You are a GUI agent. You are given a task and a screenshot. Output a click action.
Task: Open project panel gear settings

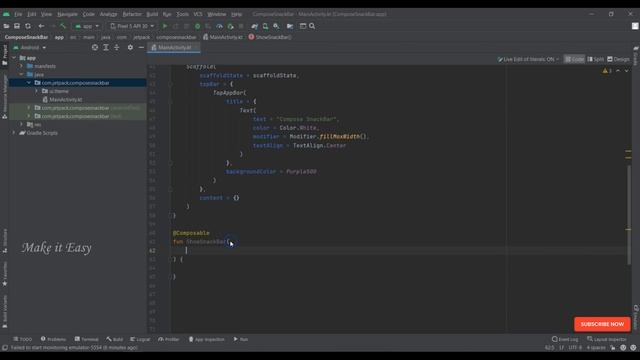pyautogui.click(x=130, y=47)
